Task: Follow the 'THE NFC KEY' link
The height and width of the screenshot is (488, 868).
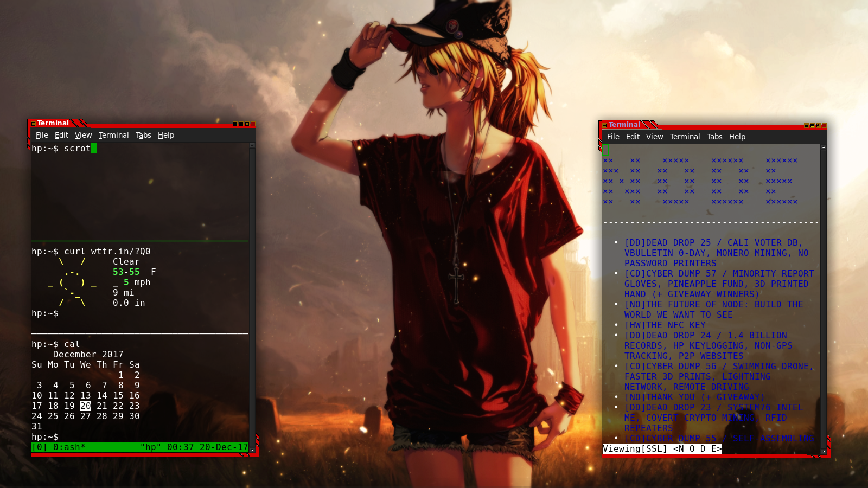Action: [x=665, y=325]
